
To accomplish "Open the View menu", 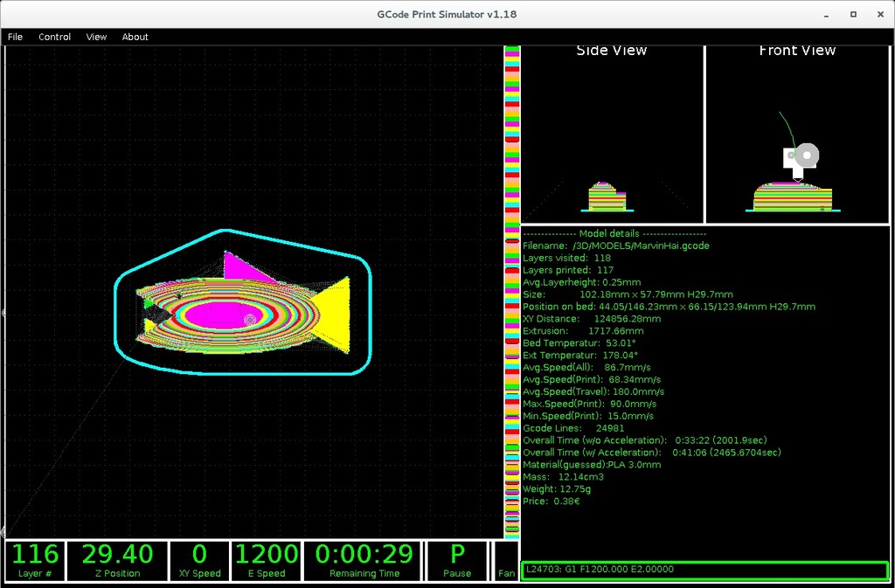I will [x=96, y=37].
